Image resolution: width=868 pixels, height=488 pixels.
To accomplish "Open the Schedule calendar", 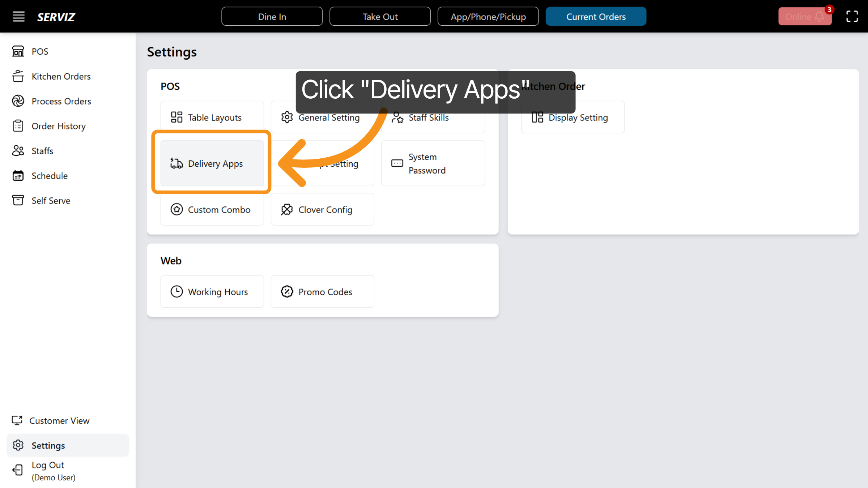I will (49, 176).
